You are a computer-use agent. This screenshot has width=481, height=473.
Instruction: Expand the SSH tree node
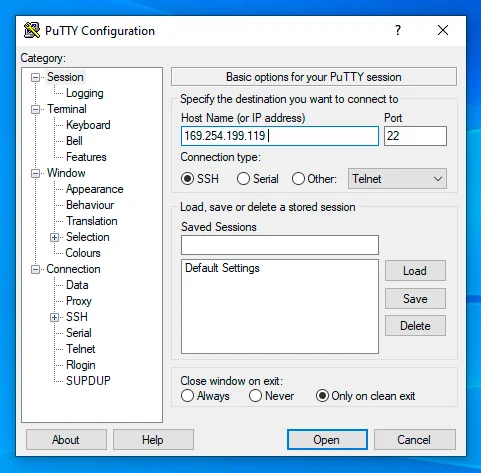click(x=54, y=317)
